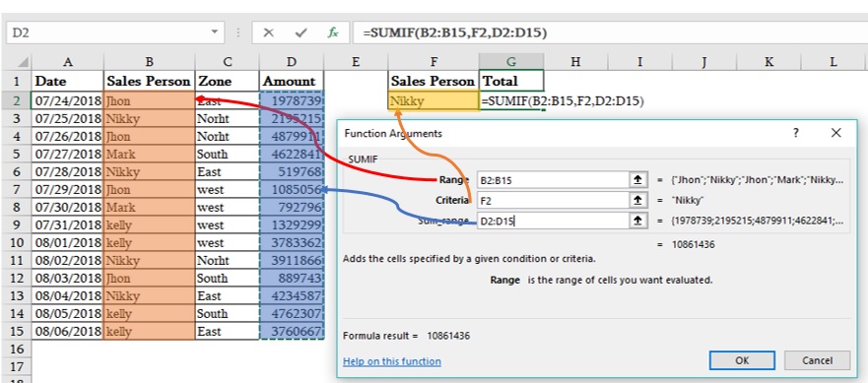Click the Sum_range field D2:D15
The width and height of the screenshot is (868, 383).
(553, 221)
